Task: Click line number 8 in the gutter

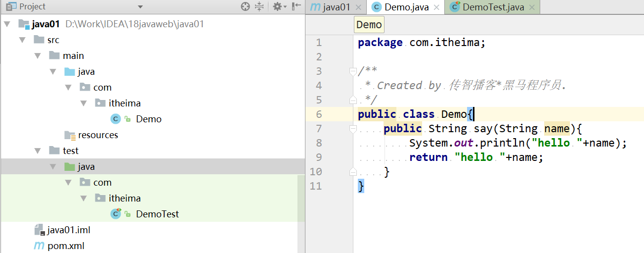Action: (x=319, y=143)
